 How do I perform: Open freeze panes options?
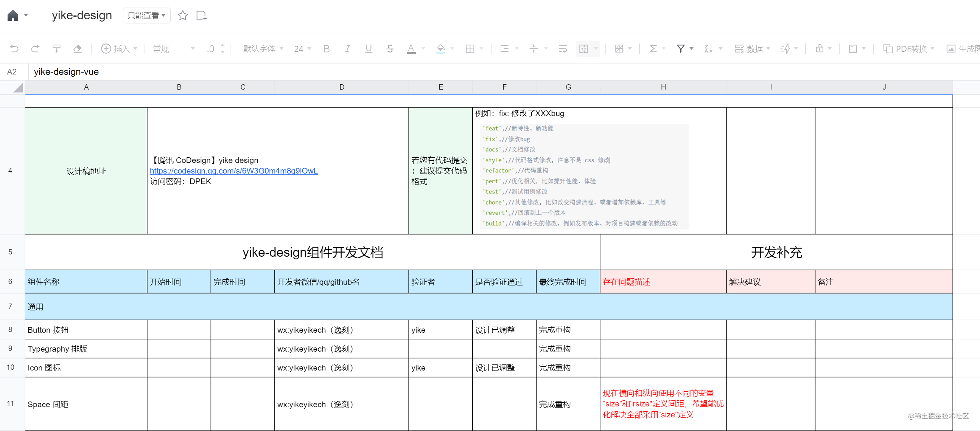click(619, 49)
